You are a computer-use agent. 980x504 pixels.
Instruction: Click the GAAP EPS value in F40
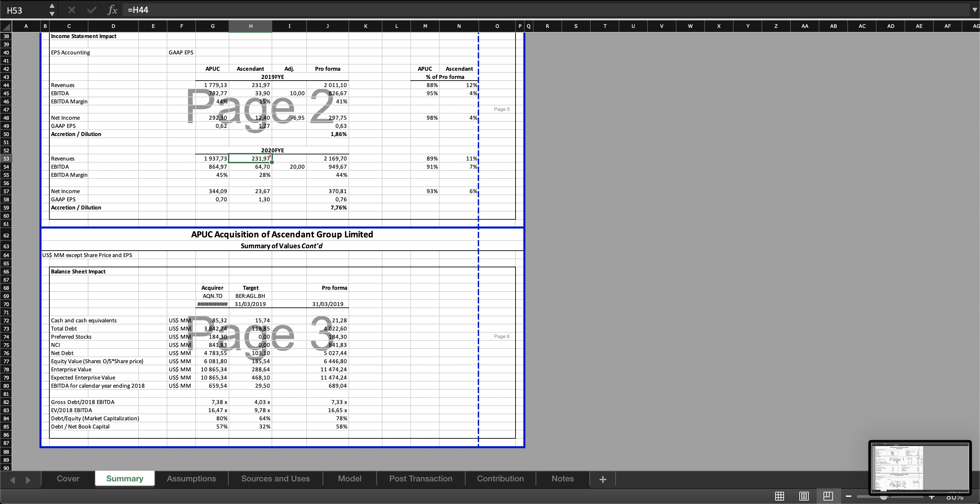pyautogui.click(x=181, y=52)
